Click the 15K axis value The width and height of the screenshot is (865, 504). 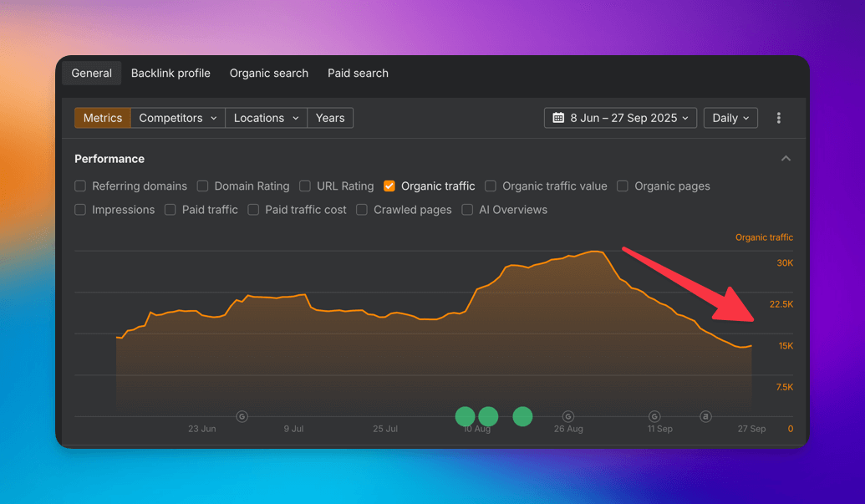tap(786, 346)
